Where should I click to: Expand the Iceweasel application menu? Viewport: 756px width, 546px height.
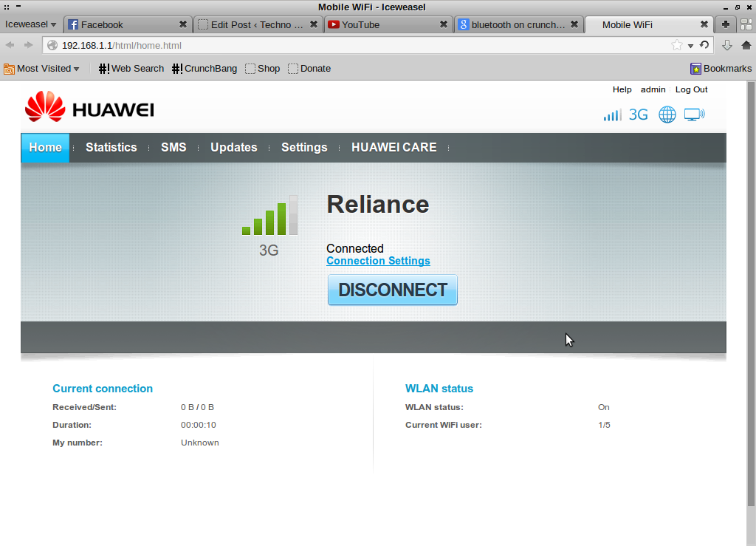click(x=30, y=24)
